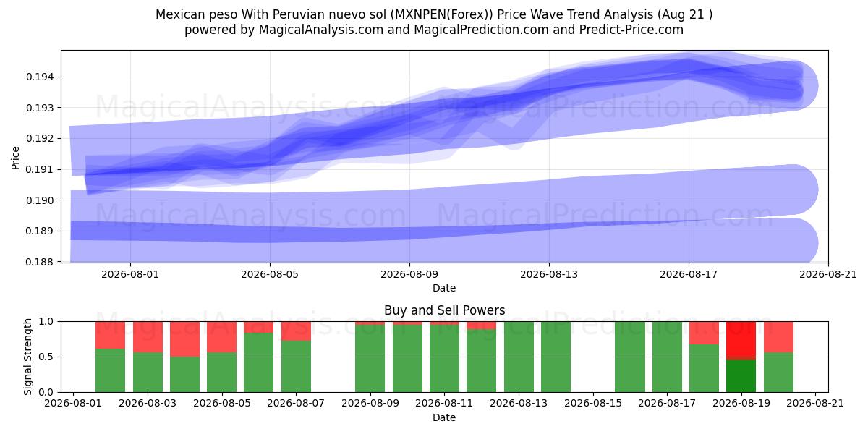
Task: Click the bright red sell bar on 2026-08-19
Action: coord(741,340)
